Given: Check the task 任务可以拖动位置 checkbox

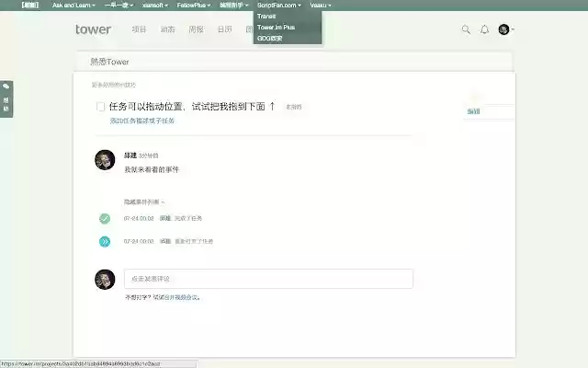Looking at the screenshot, I should pos(100,107).
